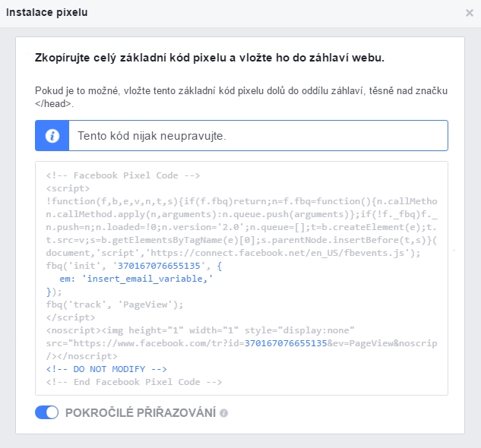Click the Pokročilé přiřazování label
Screen dimensions: 481x448
click(141, 413)
